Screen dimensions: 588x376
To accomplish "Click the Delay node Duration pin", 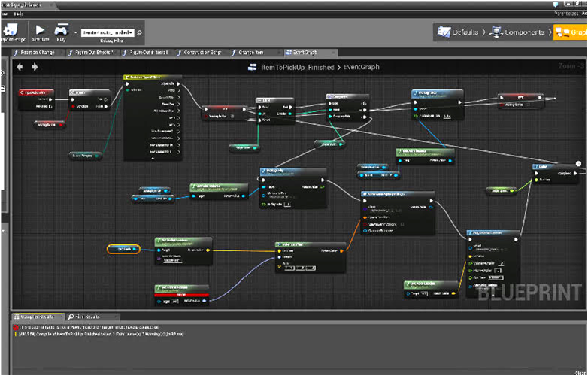I will [x=537, y=180].
